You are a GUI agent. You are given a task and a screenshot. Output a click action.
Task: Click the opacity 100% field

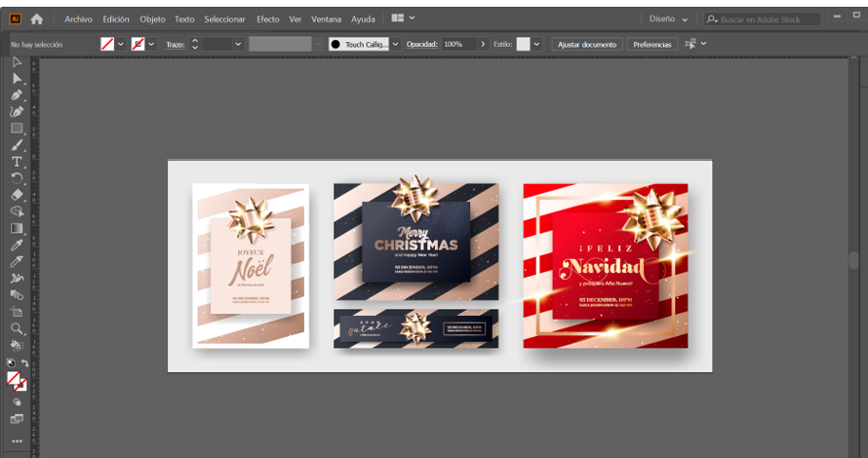(459, 44)
